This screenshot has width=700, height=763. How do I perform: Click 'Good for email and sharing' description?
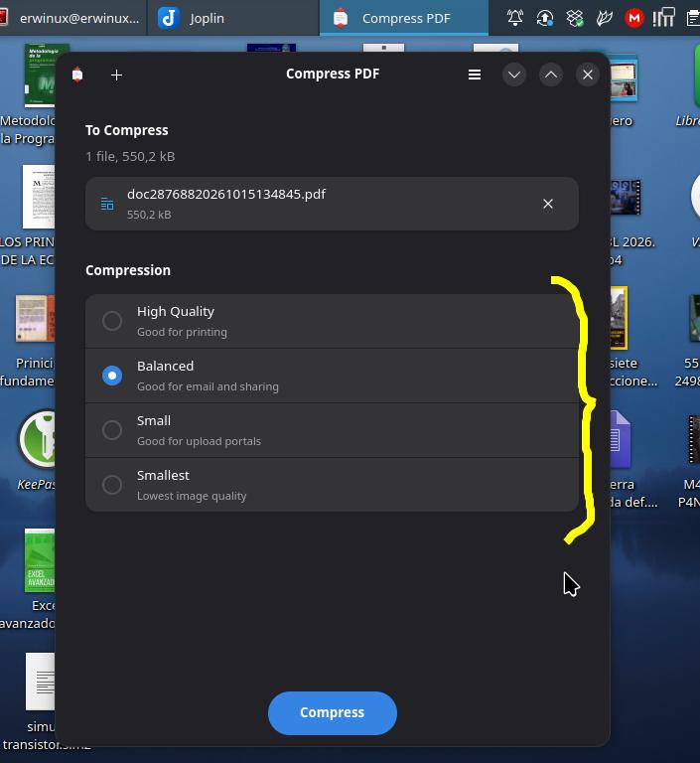208,386
